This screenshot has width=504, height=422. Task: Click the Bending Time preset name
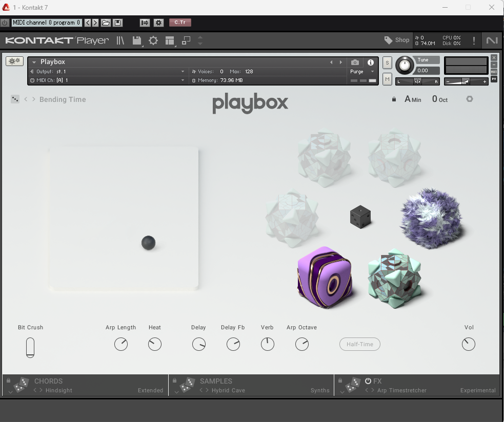pyautogui.click(x=63, y=99)
